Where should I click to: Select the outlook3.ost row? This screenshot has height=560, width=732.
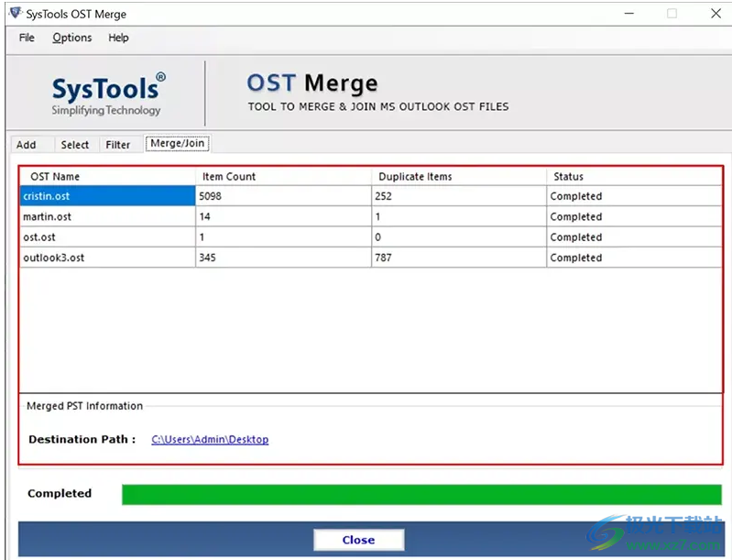(107, 258)
